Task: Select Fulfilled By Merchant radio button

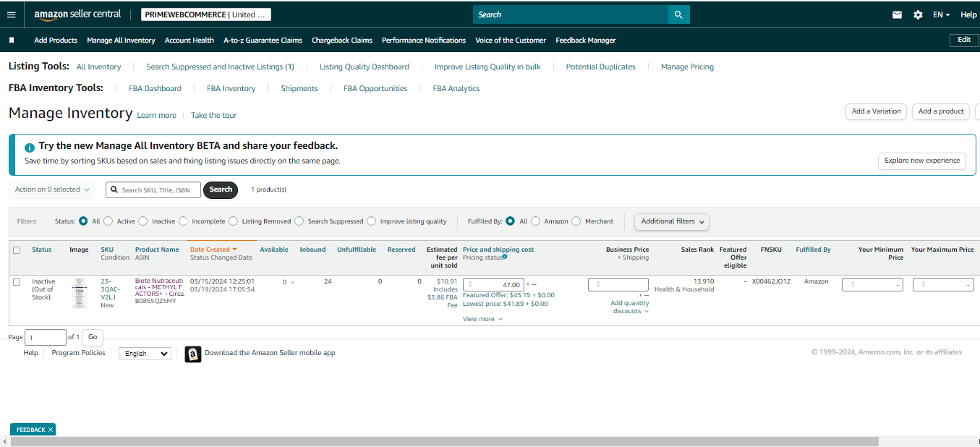Action: pos(576,221)
